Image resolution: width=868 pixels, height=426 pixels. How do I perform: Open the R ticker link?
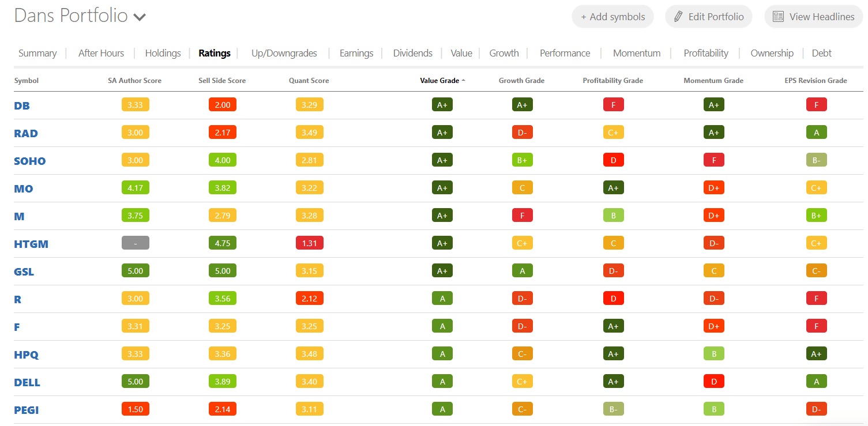pyautogui.click(x=18, y=299)
